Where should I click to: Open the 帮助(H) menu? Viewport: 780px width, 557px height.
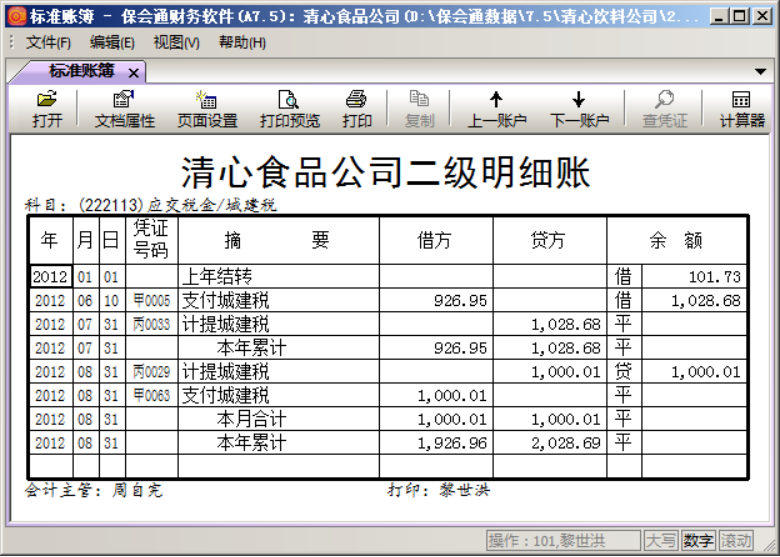[x=242, y=42]
